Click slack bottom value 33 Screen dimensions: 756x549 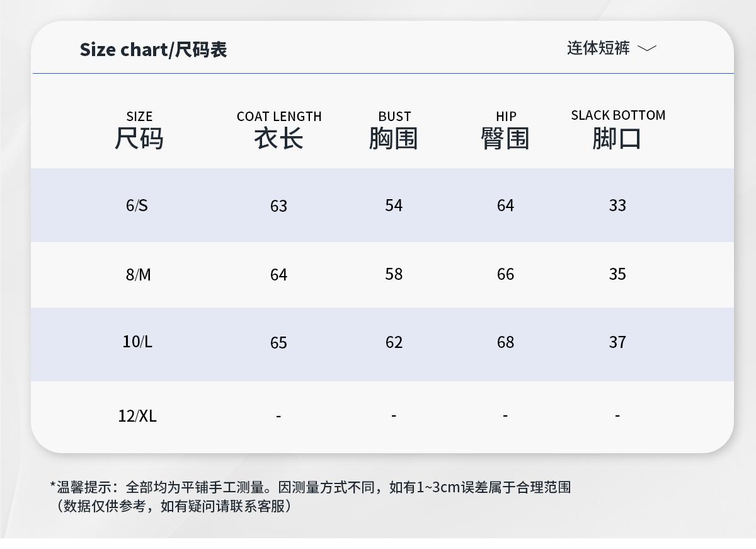[x=617, y=205]
